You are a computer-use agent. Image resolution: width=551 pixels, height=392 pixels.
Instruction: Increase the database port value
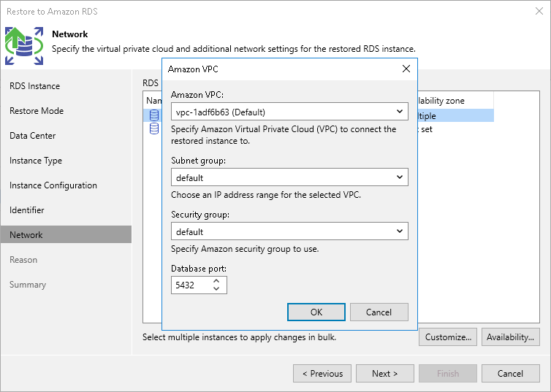[x=216, y=280]
